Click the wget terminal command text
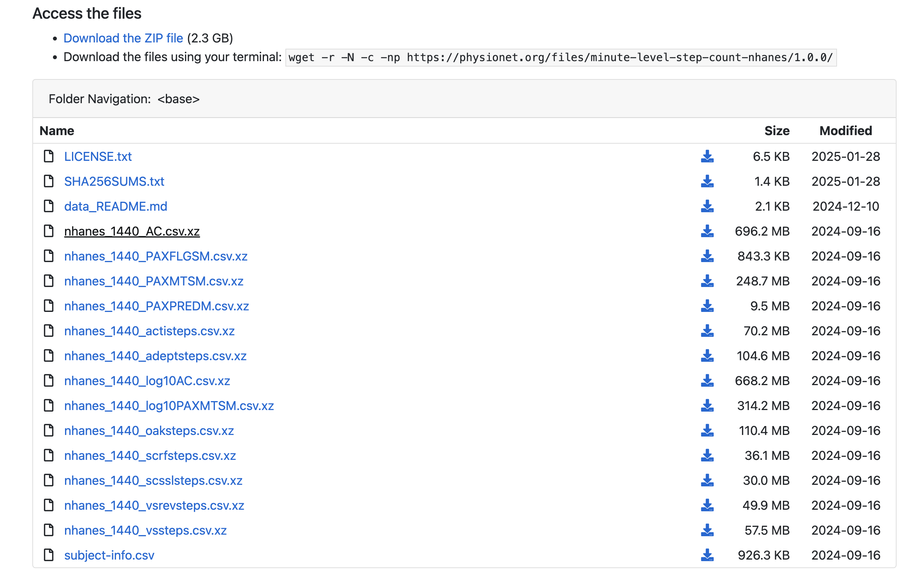Screen dimensions: 911x588 click(x=561, y=58)
